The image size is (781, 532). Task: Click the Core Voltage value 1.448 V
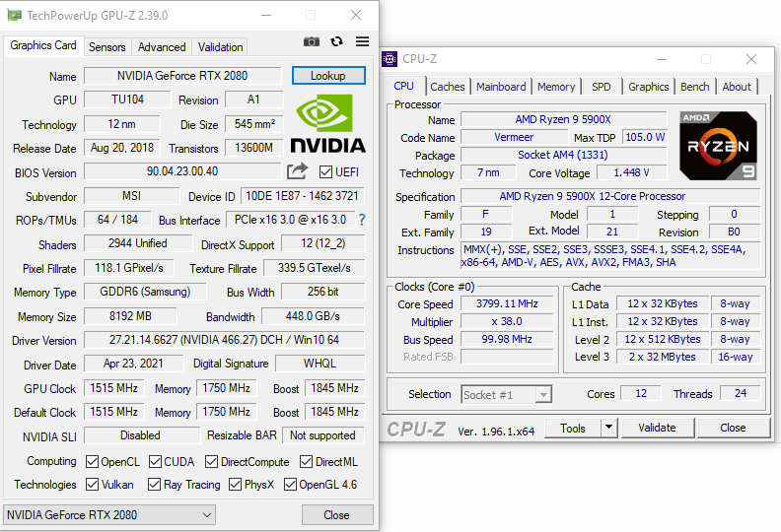tap(631, 172)
